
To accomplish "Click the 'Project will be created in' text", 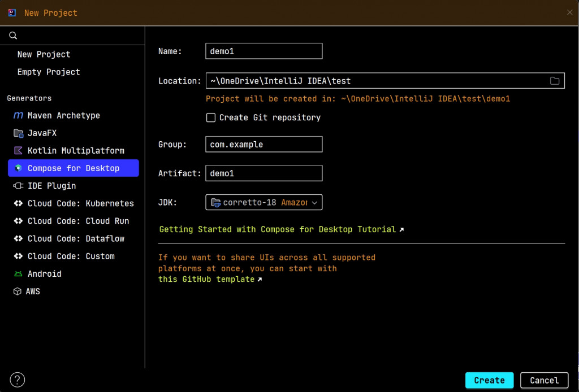I will tap(358, 99).
